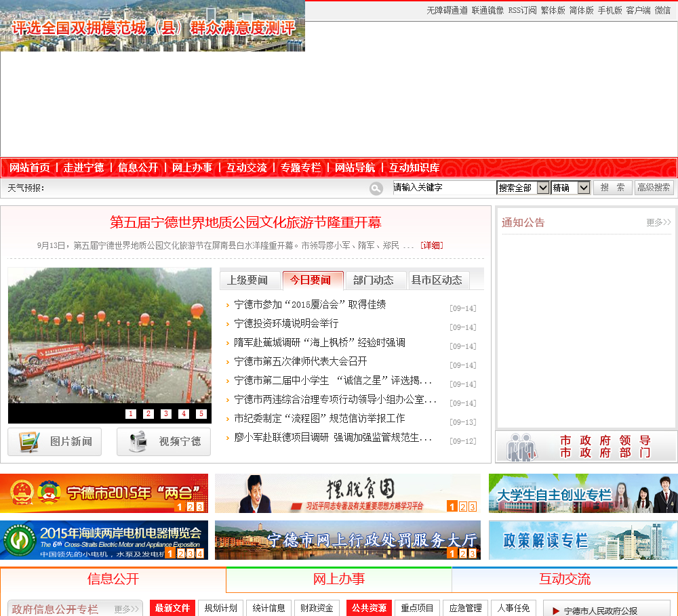Select slide 4 of the photo slideshow

(184, 413)
